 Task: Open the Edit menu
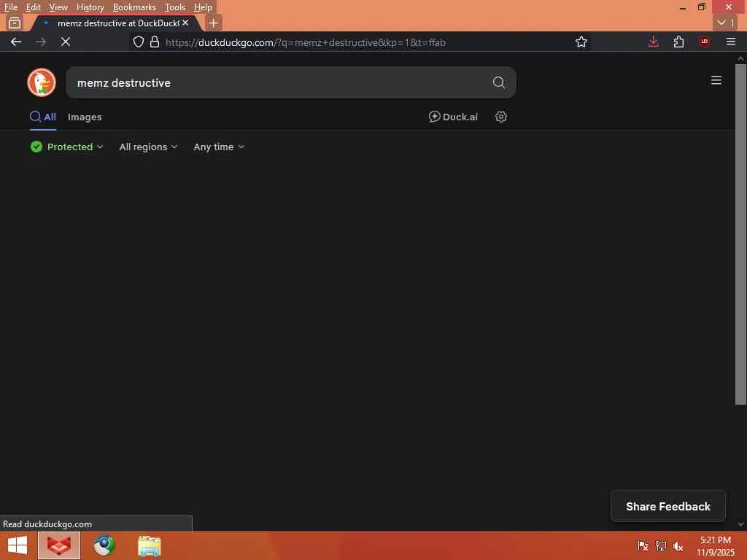[33, 7]
